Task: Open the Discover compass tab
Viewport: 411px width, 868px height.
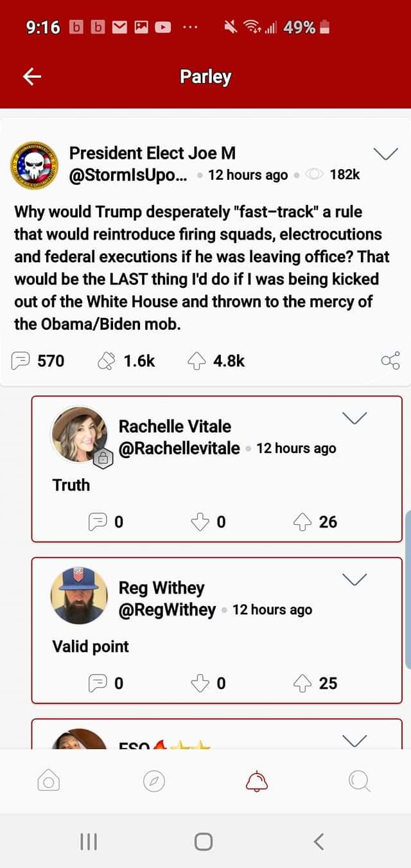Action: [x=153, y=781]
